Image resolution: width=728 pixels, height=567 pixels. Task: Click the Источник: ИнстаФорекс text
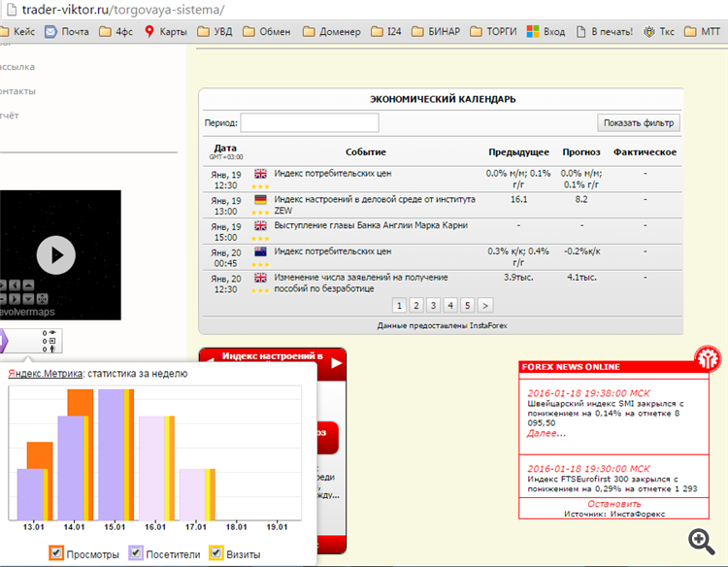(614, 514)
